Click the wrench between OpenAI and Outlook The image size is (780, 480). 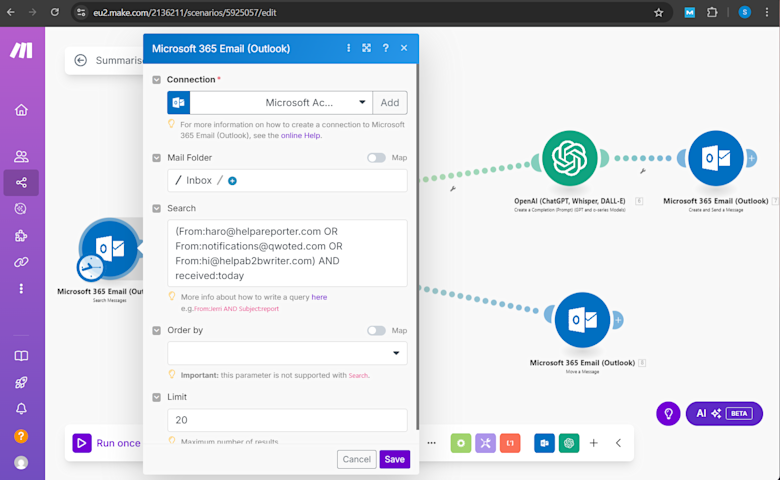643,171
